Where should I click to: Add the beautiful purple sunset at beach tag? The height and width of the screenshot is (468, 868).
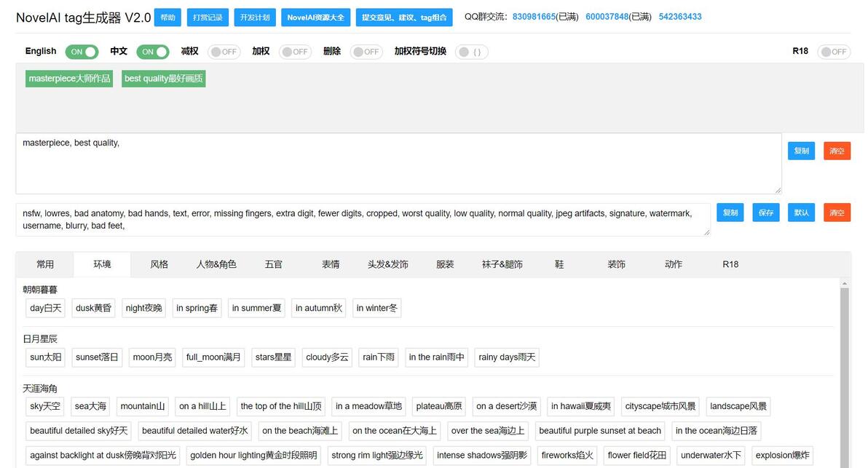pos(599,431)
